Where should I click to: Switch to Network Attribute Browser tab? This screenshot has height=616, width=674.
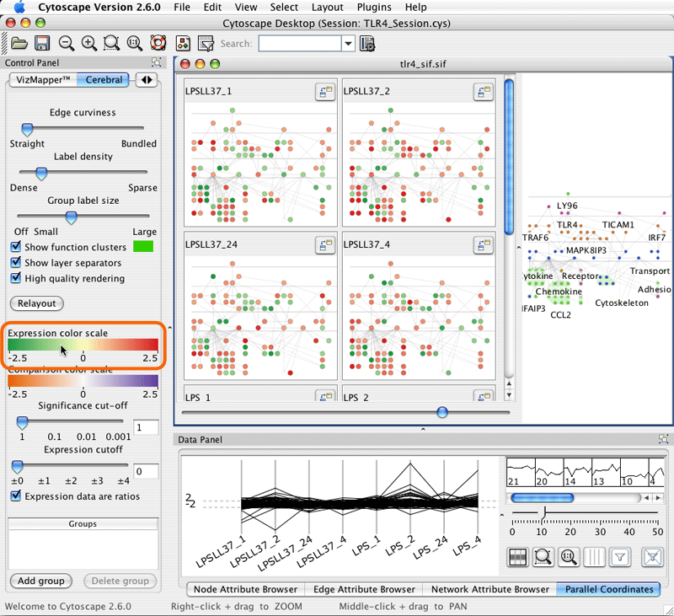click(490, 589)
